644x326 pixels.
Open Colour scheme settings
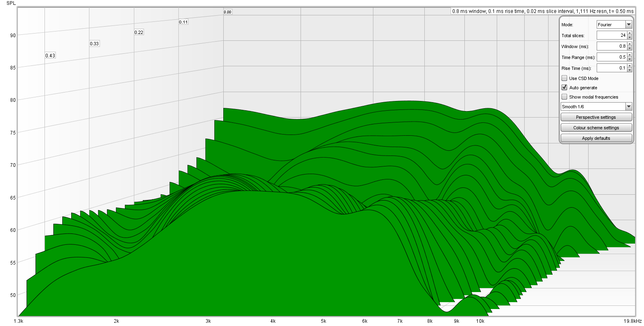(596, 128)
